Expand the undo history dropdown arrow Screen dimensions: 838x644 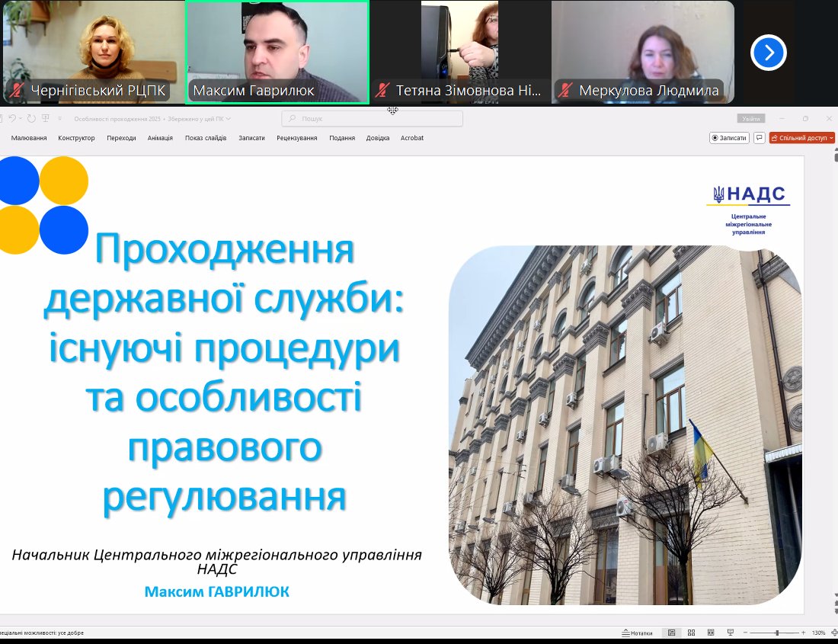tap(21, 119)
